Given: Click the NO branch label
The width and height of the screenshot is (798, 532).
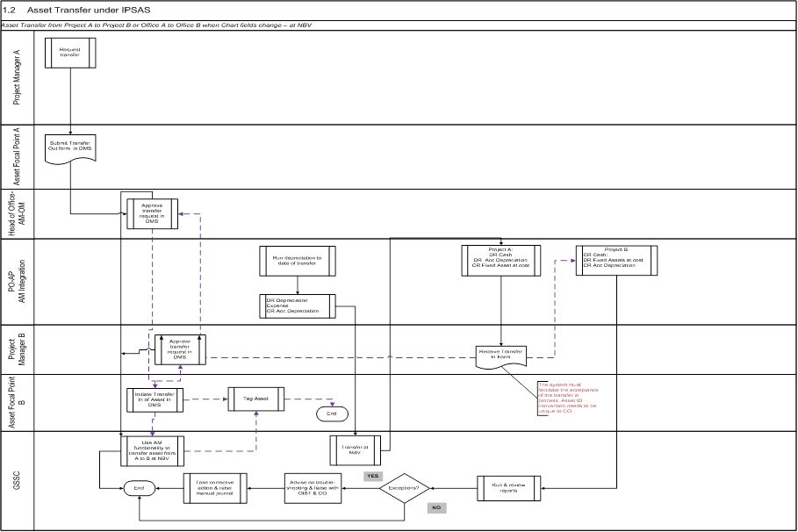Looking at the screenshot, I should [435, 507].
